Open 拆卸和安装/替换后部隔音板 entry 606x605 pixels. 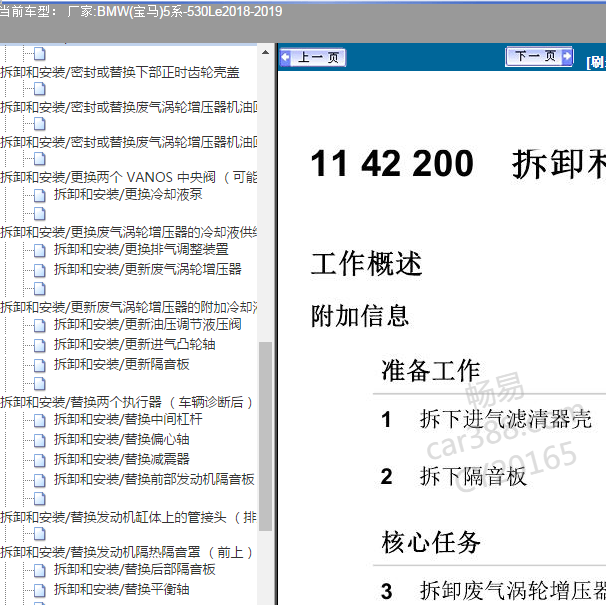tap(134, 569)
